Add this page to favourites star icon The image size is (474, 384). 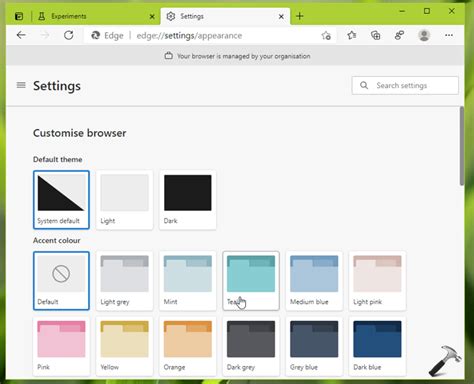[x=326, y=35]
